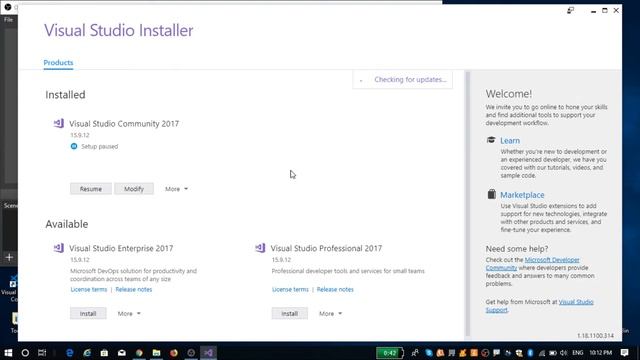The width and height of the screenshot is (640, 360).
Task: Click the vertical scrollbar of the products pane
Action: tap(468, 204)
